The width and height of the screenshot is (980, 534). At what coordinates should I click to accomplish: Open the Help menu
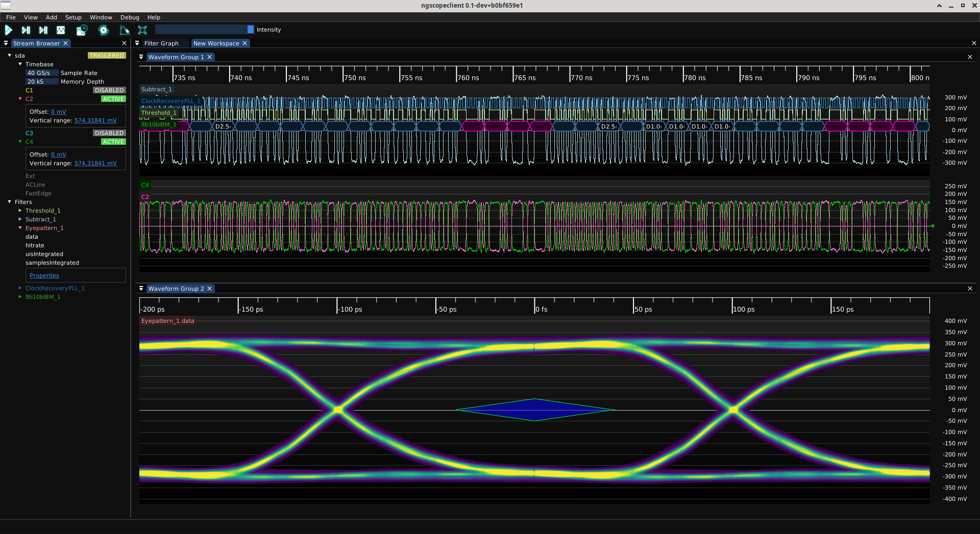[154, 17]
